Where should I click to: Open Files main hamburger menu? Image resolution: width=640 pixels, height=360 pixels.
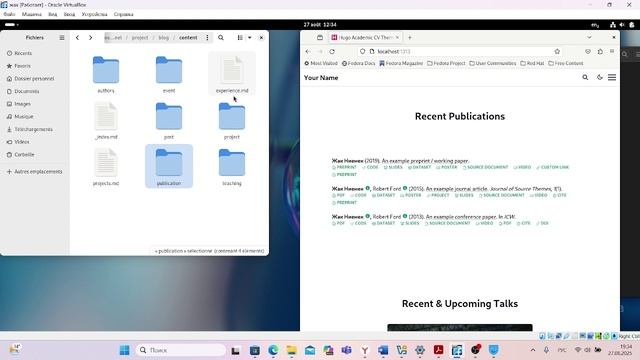point(62,38)
